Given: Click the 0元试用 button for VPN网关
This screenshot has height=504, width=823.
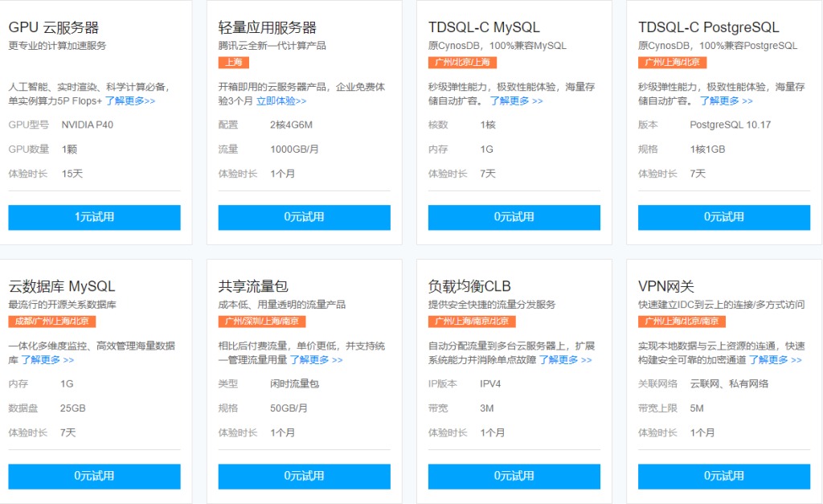Looking at the screenshot, I should click(x=723, y=477).
